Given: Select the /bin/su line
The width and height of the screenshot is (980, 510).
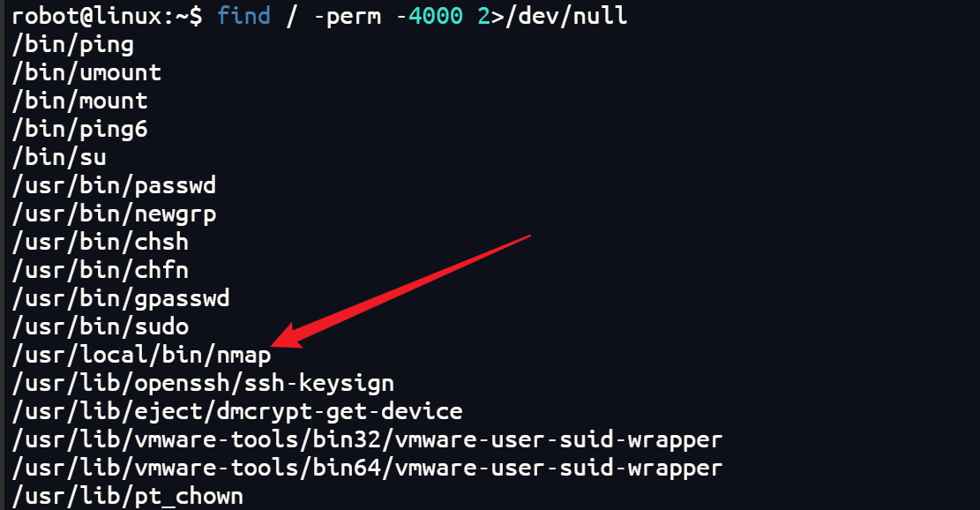Looking at the screenshot, I should [x=59, y=157].
